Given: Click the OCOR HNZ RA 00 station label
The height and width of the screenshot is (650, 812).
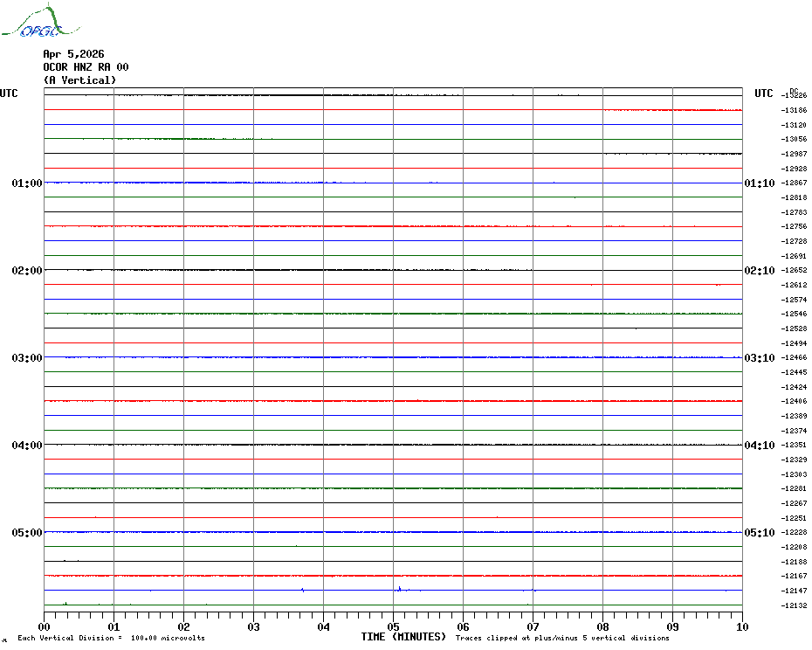Looking at the screenshot, I should pyautogui.click(x=86, y=67).
